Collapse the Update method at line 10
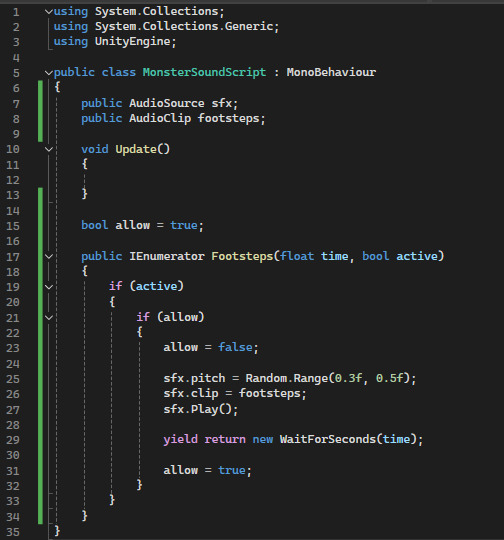The width and height of the screenshot is (504, 540). pos(49,149)
